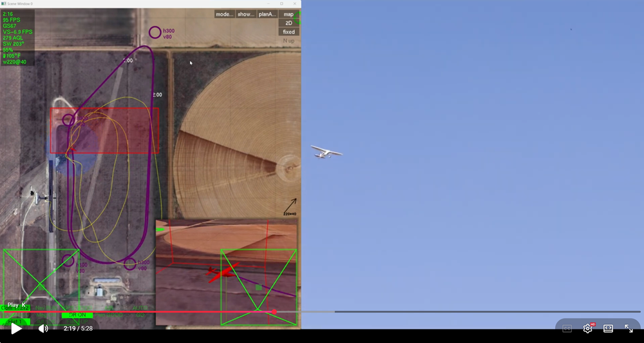Open the 'planA...' menu
This screenshot has width=644, height=343.
267,14
